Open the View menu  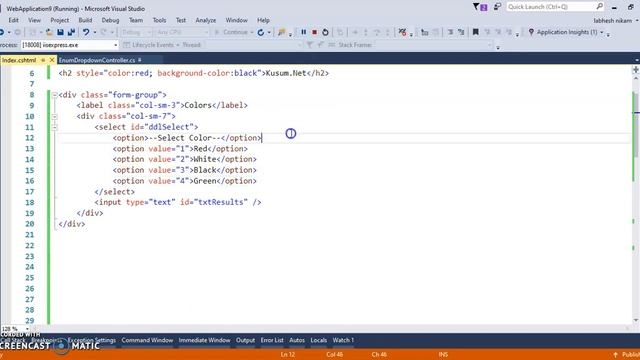point(34,20)
